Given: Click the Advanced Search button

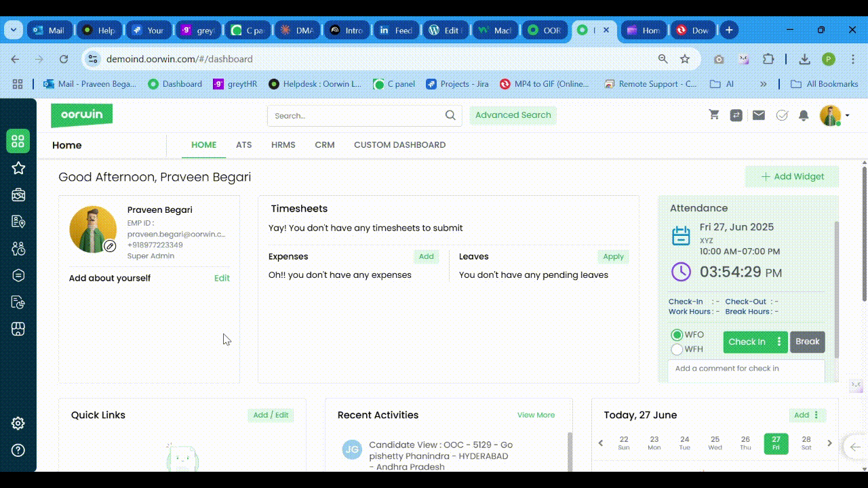Looking at the screenshot, I should (513, 115).
